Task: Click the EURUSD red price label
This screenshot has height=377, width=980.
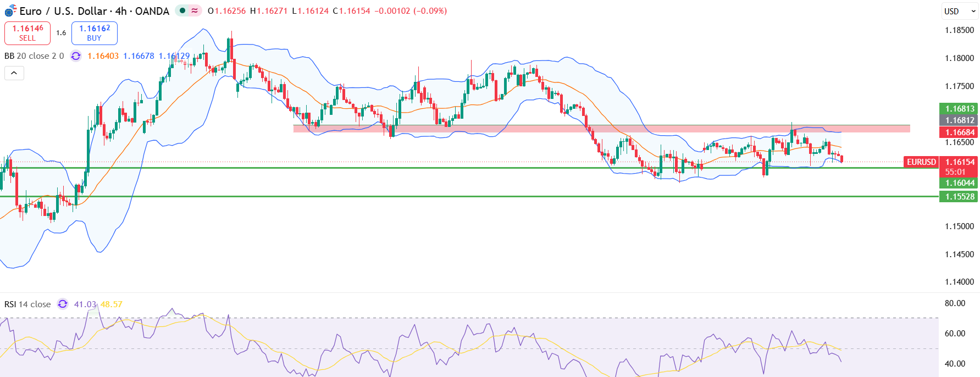Action: [x=921, y=162]
